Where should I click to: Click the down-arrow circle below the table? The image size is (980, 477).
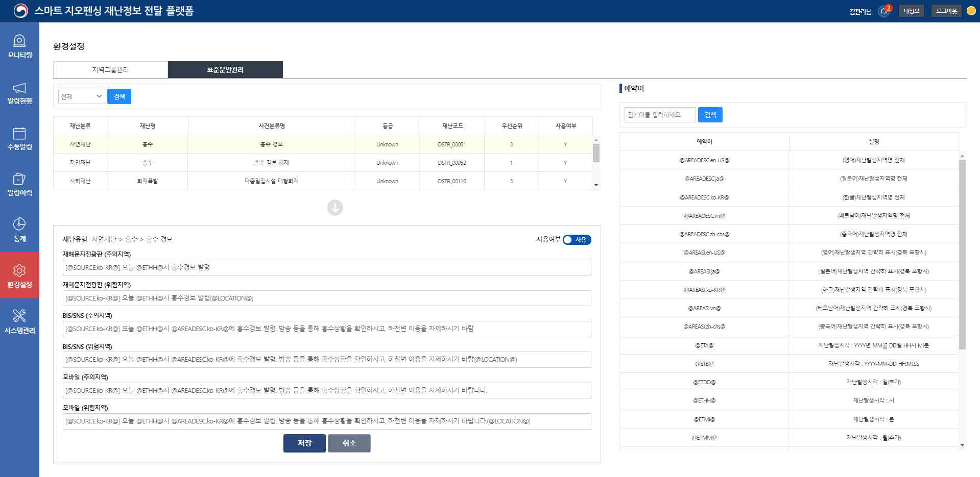click(335, 208)
